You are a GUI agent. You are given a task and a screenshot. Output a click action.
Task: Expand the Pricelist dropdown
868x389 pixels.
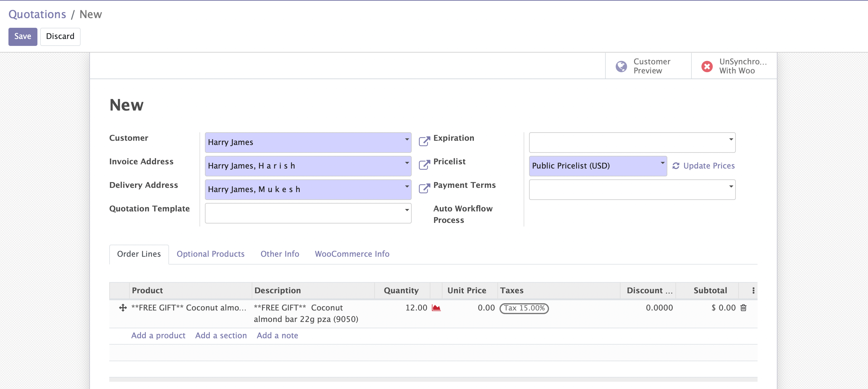662,163
